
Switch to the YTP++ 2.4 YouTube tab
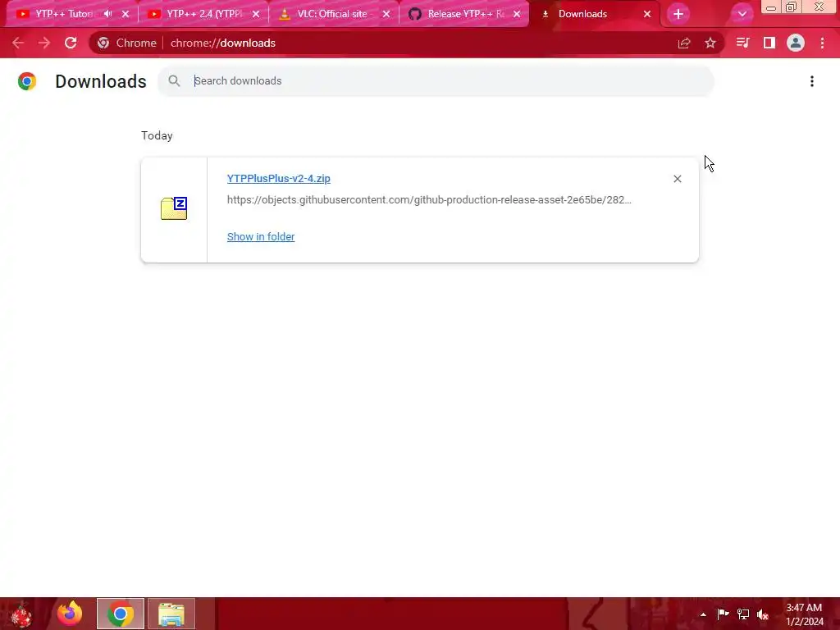203,14
